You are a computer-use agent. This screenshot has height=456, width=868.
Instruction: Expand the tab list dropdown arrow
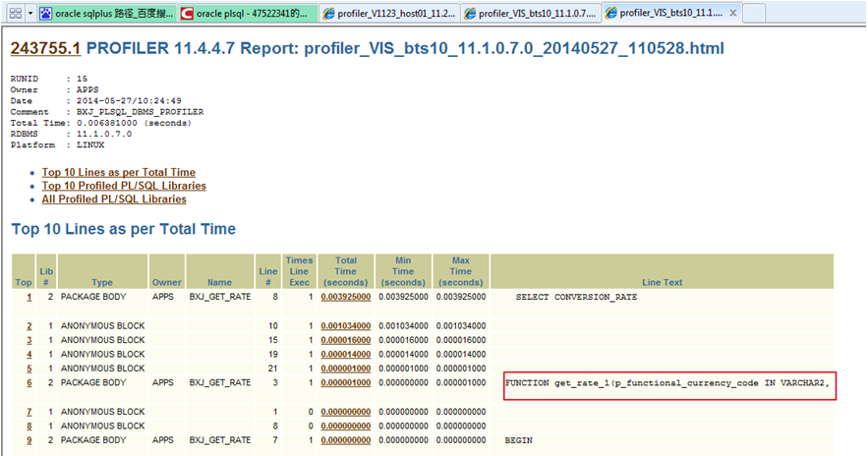(x=30, y=14)
